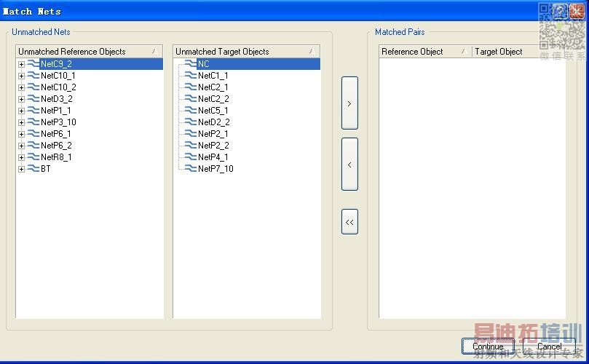This screenshot has width=589, height=364.
Task: Select the NetP3_10 reference net
Action: [58, 122]
